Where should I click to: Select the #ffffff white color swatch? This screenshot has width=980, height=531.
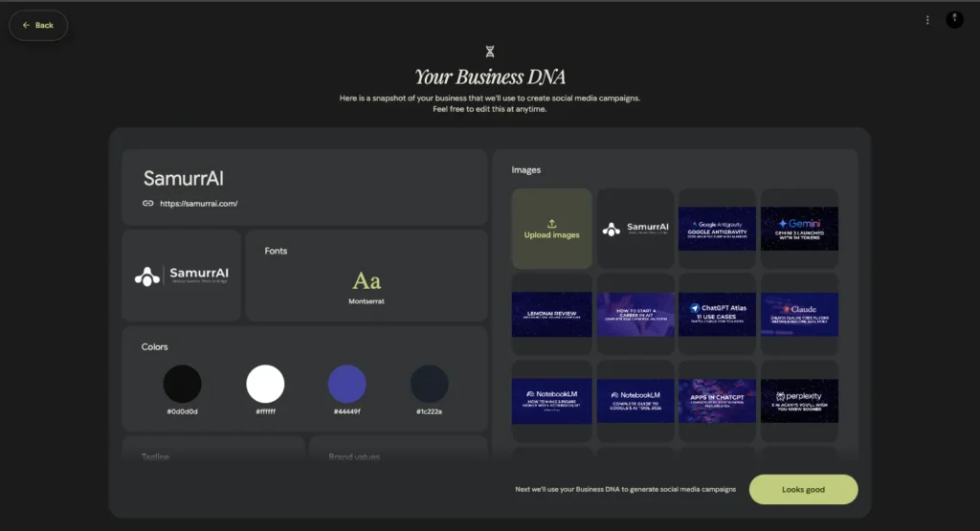265,384
